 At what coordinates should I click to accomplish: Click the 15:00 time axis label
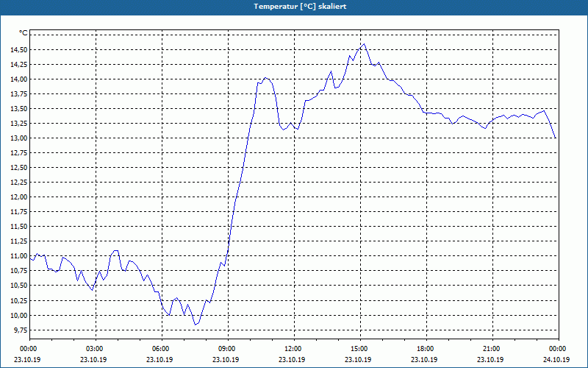coord(358,349)
